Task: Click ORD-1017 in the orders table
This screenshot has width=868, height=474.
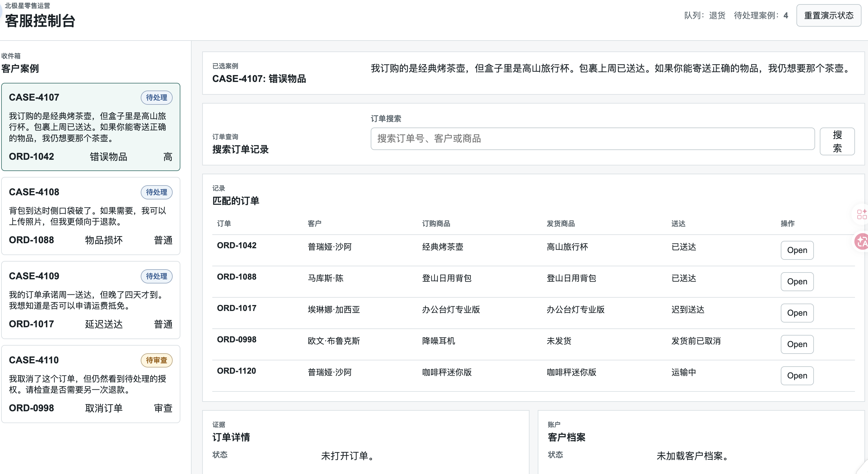Action: (237, 308)
